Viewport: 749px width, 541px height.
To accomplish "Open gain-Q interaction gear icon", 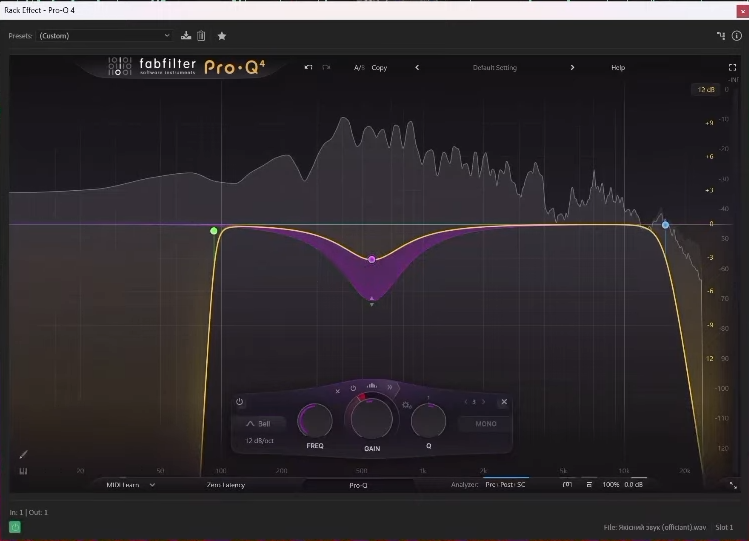I will pyautogui.click(x=407, y=405).
